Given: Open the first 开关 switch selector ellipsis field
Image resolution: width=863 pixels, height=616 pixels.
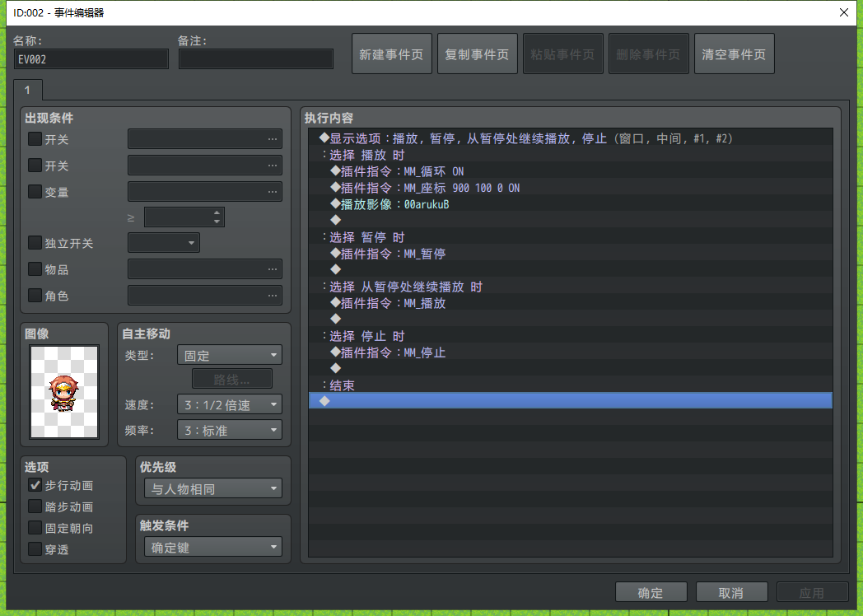Looking at the screenshot, I should (x=205, y=138).
